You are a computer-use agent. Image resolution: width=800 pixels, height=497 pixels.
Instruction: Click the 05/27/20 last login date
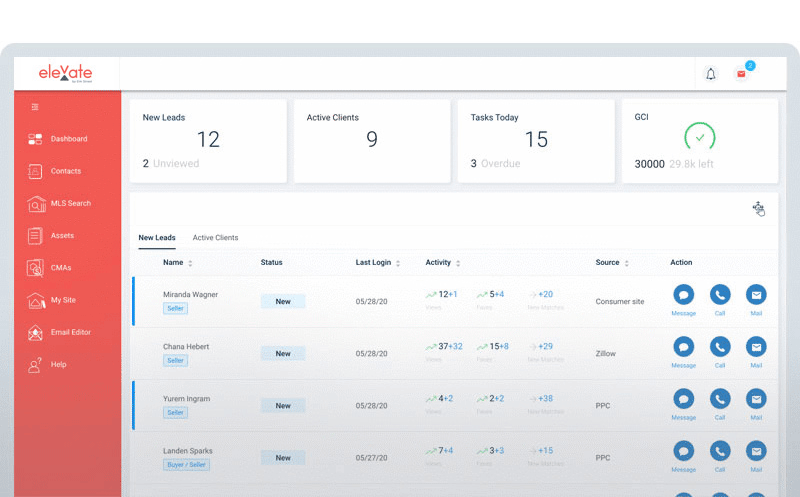[x=371, y=458]
